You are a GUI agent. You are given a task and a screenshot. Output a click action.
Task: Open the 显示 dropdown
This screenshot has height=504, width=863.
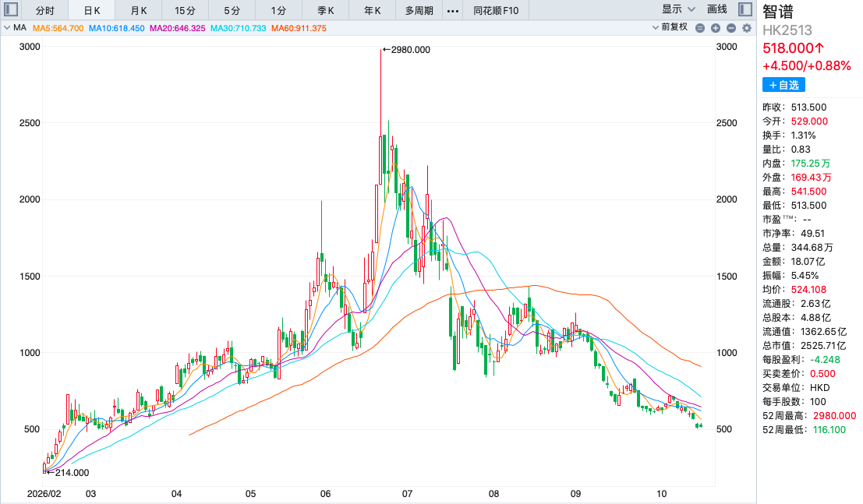pyautogui.click(x=678, y=9)
